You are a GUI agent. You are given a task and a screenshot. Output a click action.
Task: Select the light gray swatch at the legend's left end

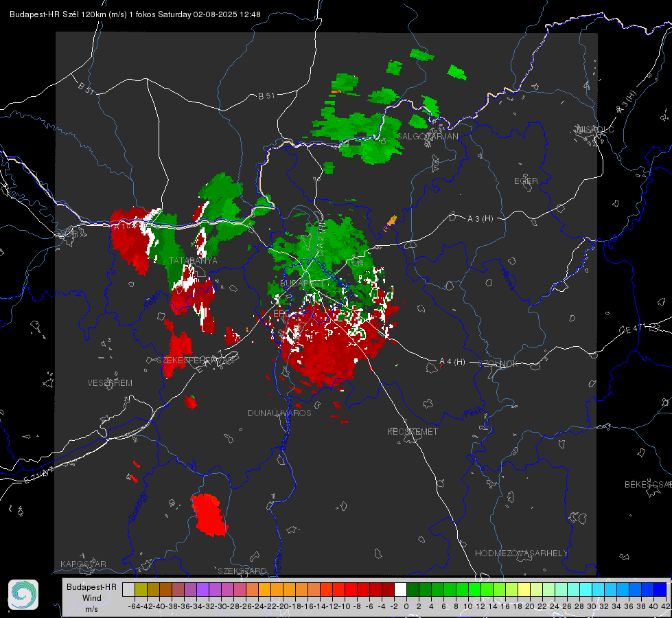[x=128, y=590]
